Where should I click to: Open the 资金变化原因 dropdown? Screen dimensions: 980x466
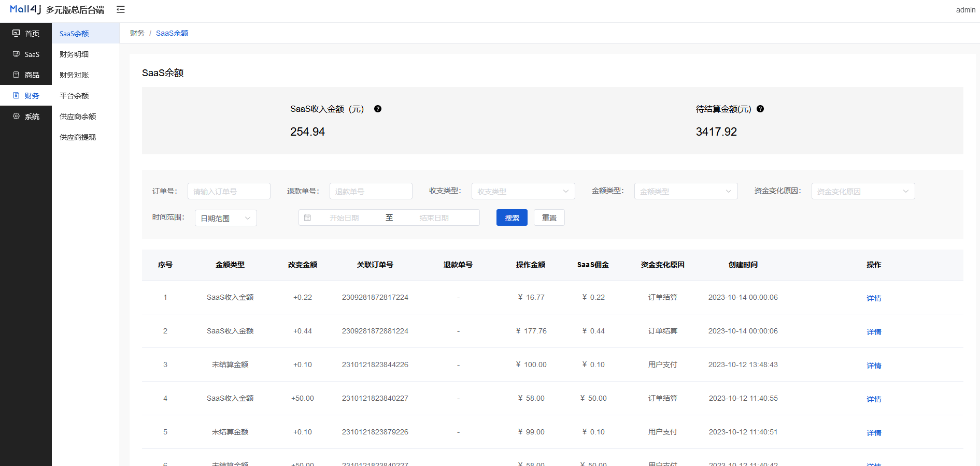click(863, 191)
